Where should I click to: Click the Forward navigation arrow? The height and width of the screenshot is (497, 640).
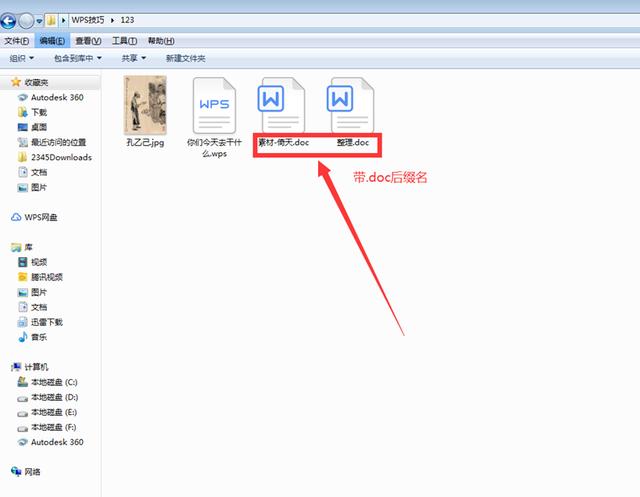tap(26, 20)
